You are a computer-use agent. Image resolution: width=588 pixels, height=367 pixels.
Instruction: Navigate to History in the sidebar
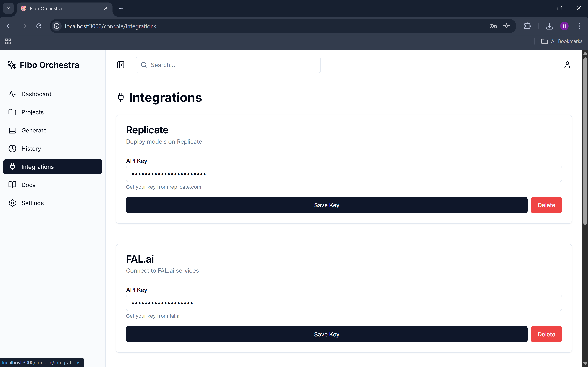(x=31, y=149)
